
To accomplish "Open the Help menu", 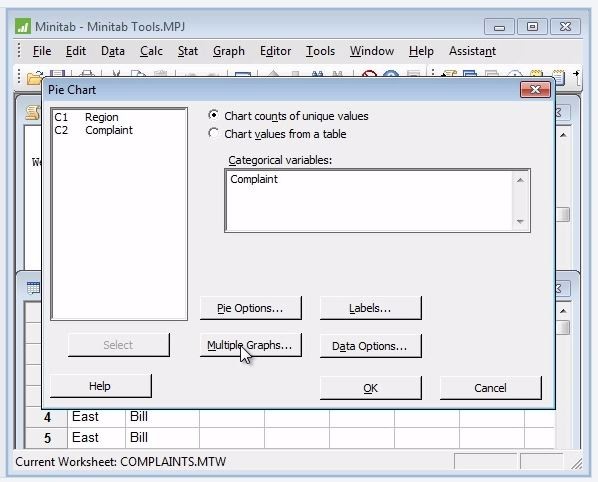I will click(421, 51).
